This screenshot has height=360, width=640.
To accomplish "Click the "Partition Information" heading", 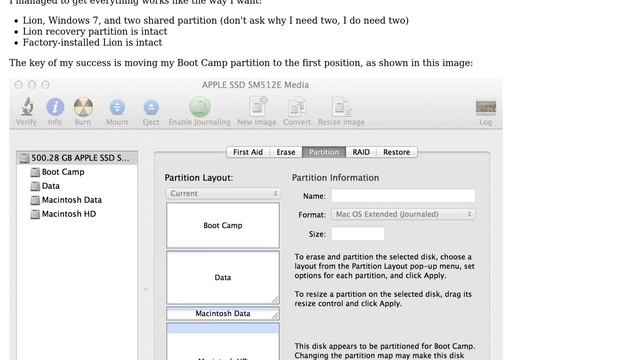I will (x=336, y=178).
